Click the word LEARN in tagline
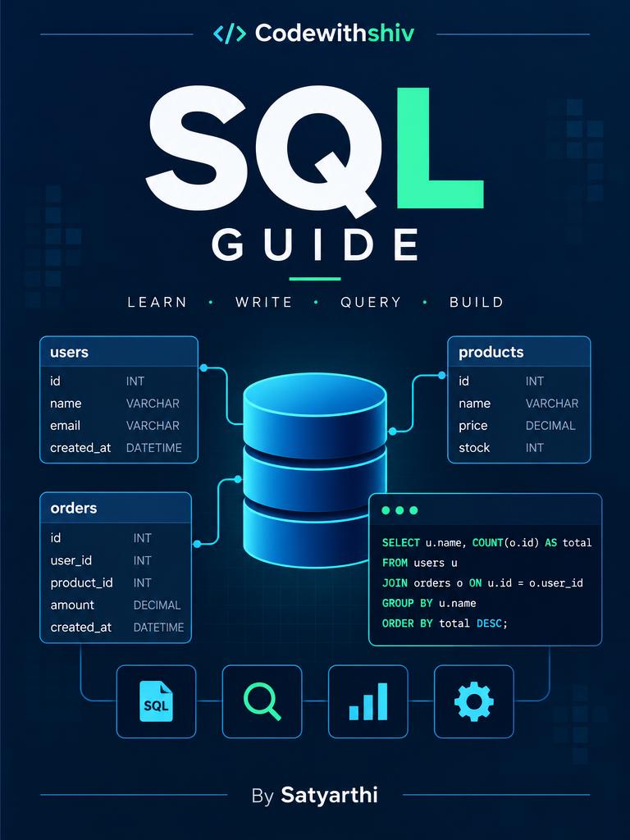630x840 pixels. 157,302
